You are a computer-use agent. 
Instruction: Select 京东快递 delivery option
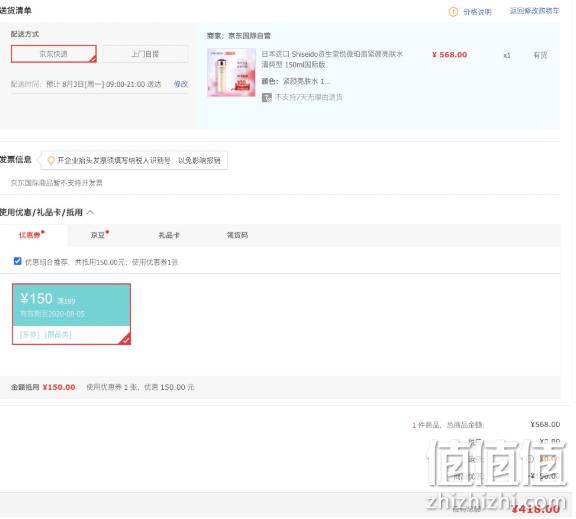pyautogui.click(x=54, y=54)
